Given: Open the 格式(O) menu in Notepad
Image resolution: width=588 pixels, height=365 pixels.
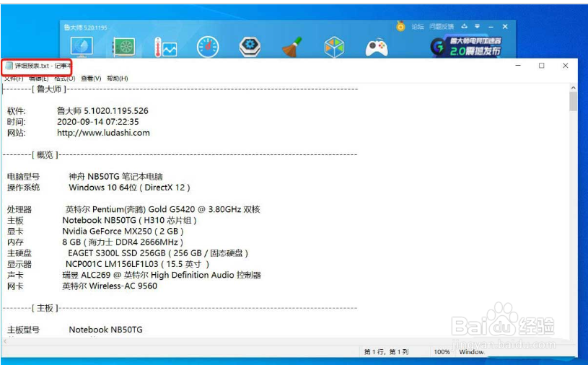Looking at the screenshot, I should coord(64,79).
